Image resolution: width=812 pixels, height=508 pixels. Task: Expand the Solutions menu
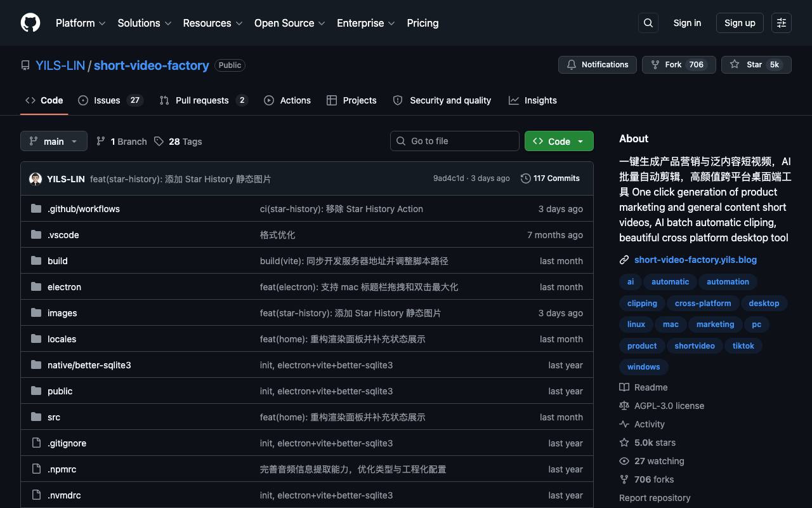click(145, 23)
